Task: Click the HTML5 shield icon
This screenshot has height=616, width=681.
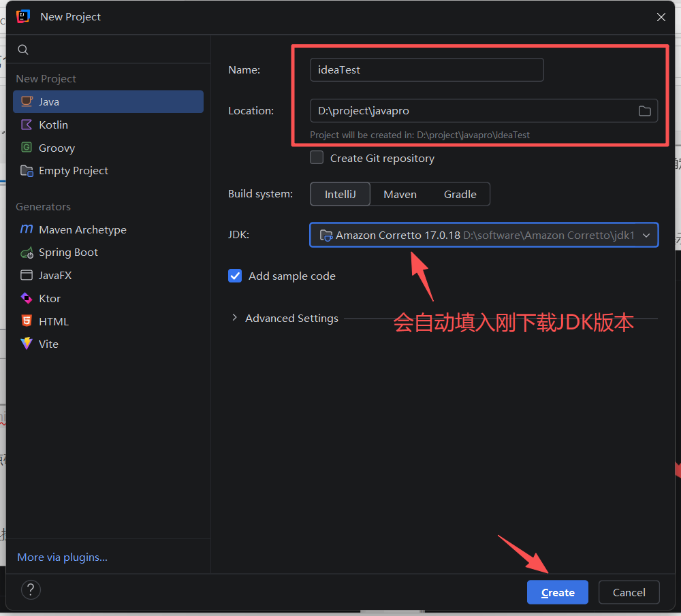Action: click(27, 321)
